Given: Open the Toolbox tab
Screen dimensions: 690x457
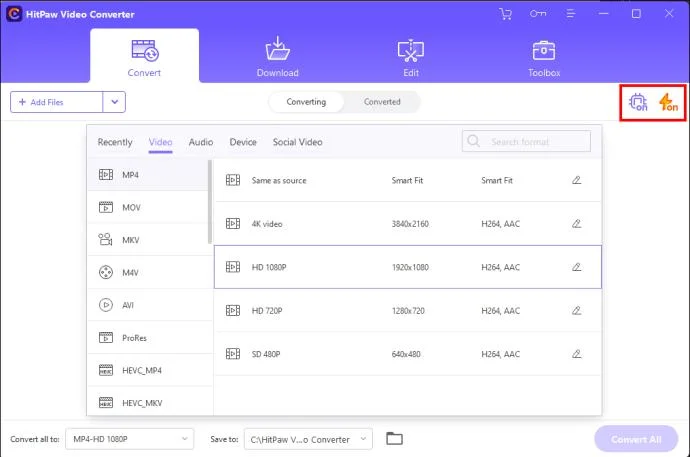Looking at the screenshot, I should 544,58.
